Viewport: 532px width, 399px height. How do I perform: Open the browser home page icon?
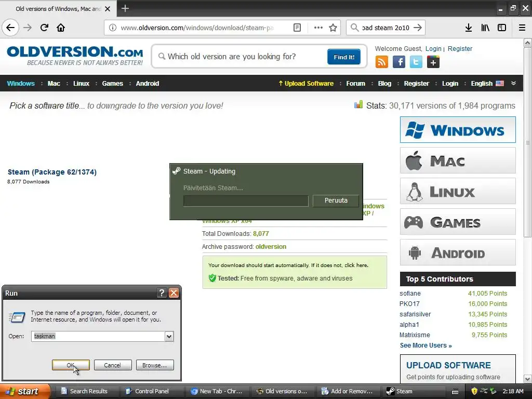coord(61,28)
